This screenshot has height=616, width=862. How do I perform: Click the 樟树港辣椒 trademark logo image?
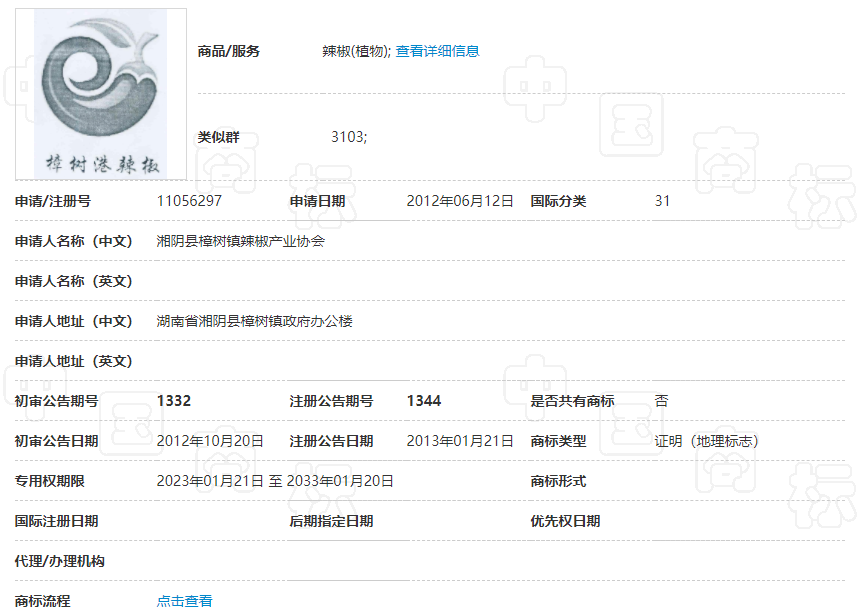(x=101, y=95)
